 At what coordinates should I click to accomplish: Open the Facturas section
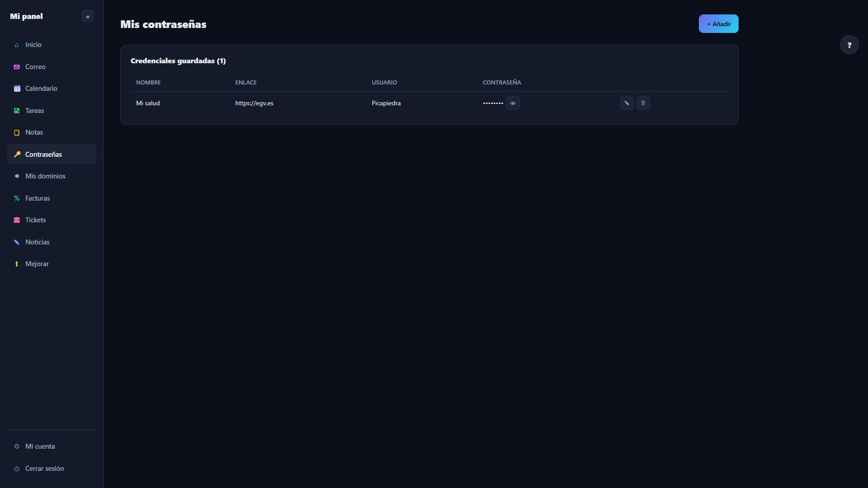point(52,198)
